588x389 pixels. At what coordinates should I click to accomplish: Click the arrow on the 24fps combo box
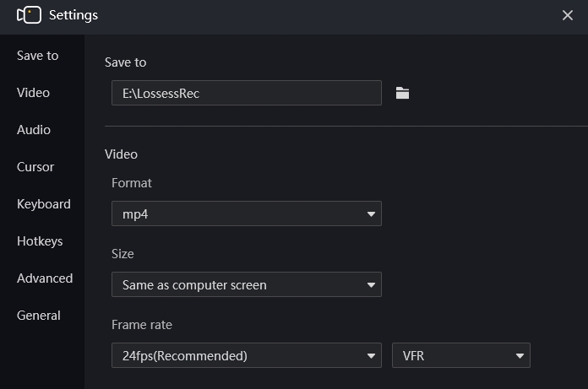pos(371,356)
